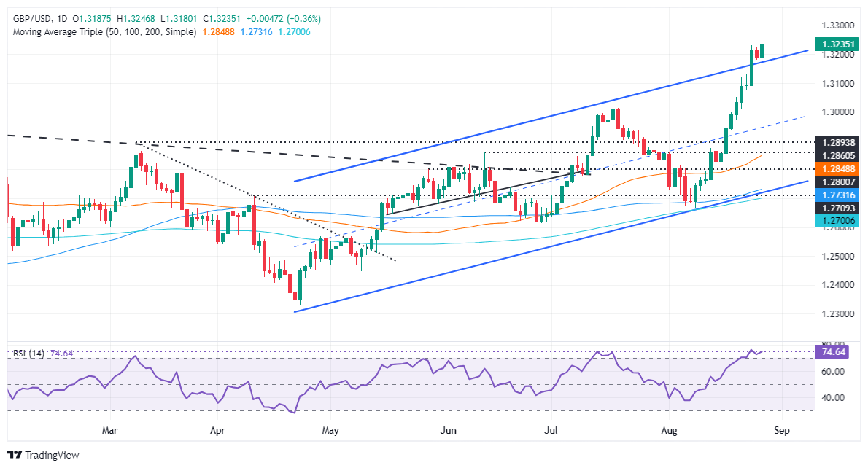Click the Mar date label on time axis
The height and width of the screenshot is (468, 868).
pyautogui.click(x=109, y=430)
